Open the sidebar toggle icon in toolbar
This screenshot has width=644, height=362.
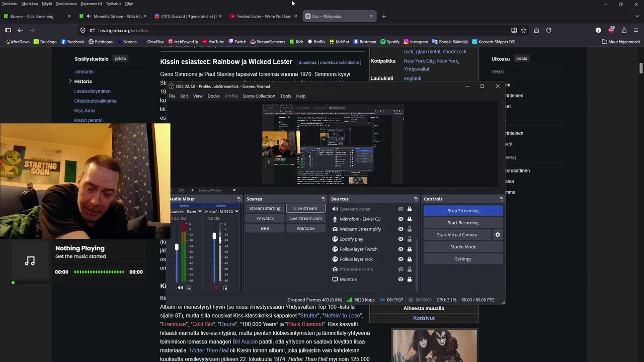(x=8, y=30)
